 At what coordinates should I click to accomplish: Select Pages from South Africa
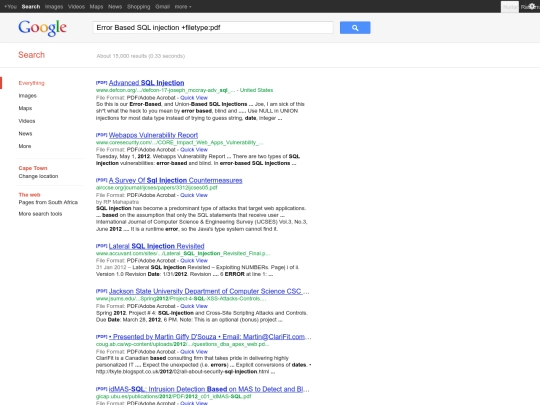tap(48, 202)
